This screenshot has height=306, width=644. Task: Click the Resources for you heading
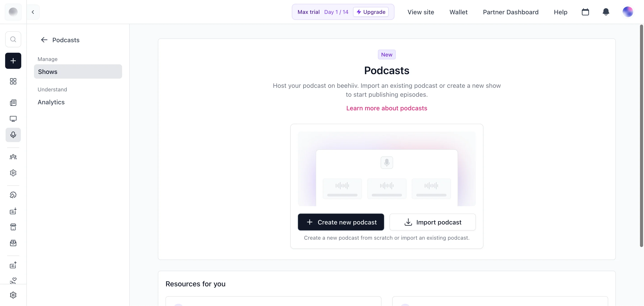pos(195,284)
